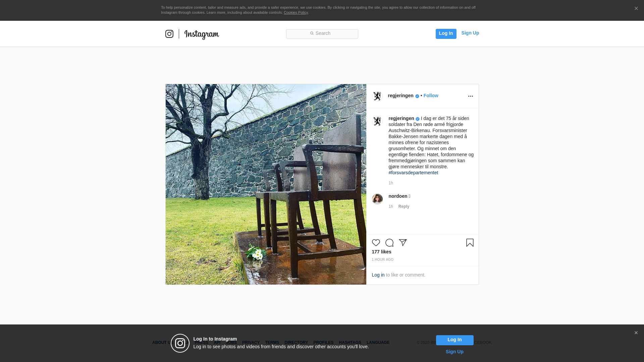Screen dimensions: 644x362
Task: Focus the Search input field
Action: [x=322, y=34]
